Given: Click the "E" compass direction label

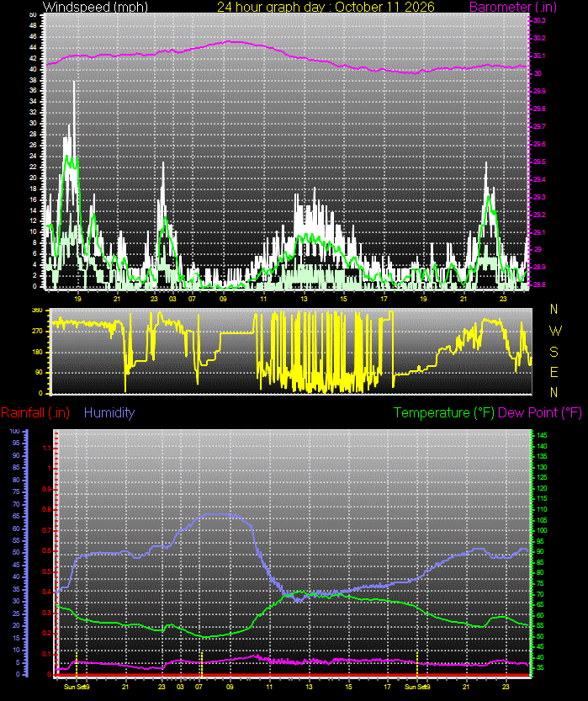Looking at the screenshot, I should (554, 372).
